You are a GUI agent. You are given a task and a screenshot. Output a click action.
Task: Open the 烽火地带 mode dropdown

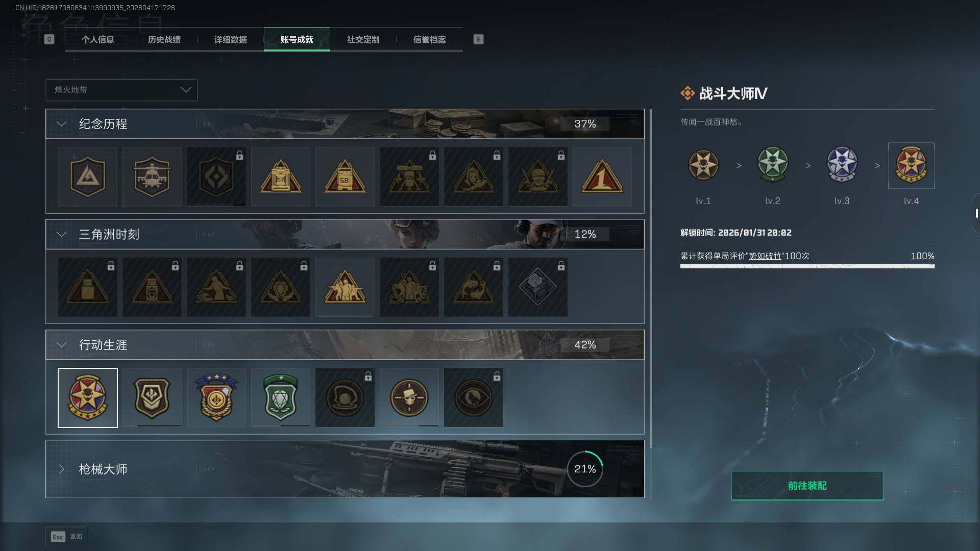click(x=121, y=90)
